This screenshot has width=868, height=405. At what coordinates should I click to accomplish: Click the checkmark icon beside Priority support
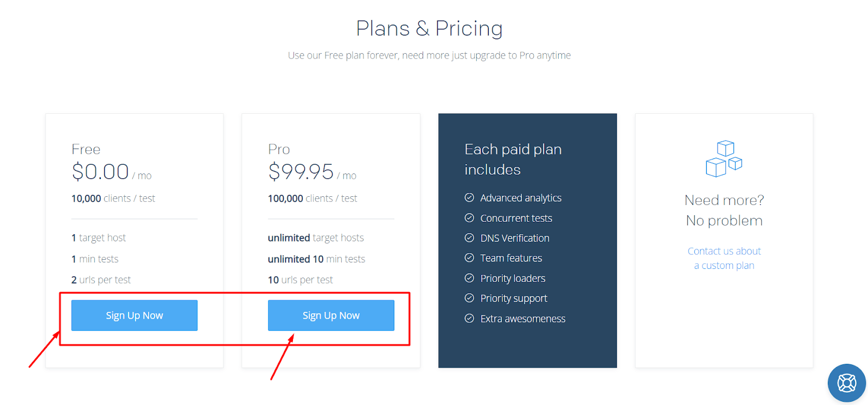click(x=469, y=298)
